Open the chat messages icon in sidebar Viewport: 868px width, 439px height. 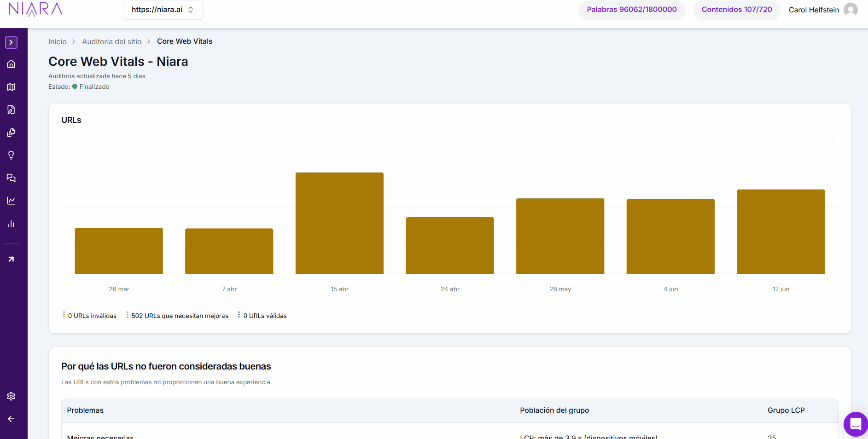pos(11,178)
